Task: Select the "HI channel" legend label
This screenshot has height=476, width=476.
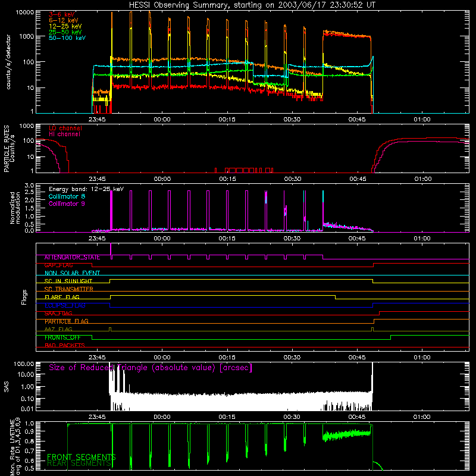Action: tap(64, 134)
